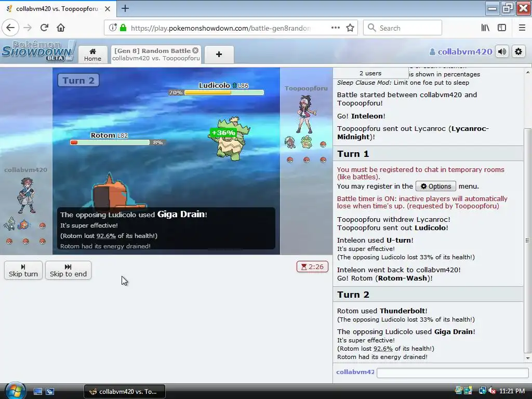Click the Turn 2 indicator badge
This screenshot has width=532, height=399.
click(78, 81)
